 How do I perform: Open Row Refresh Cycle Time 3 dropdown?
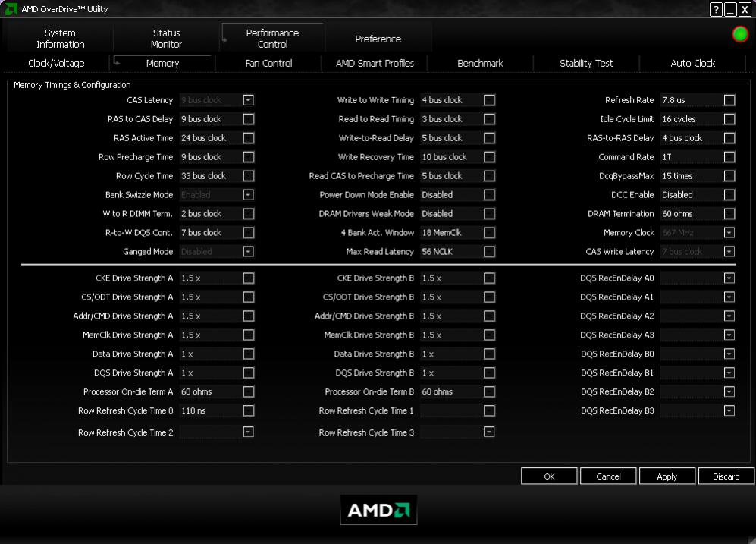489,432
